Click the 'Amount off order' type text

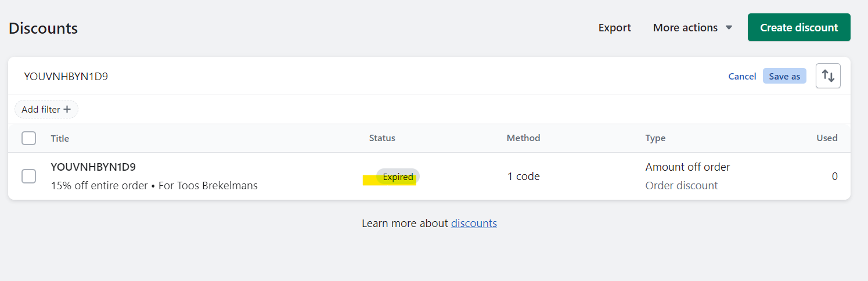687,167
